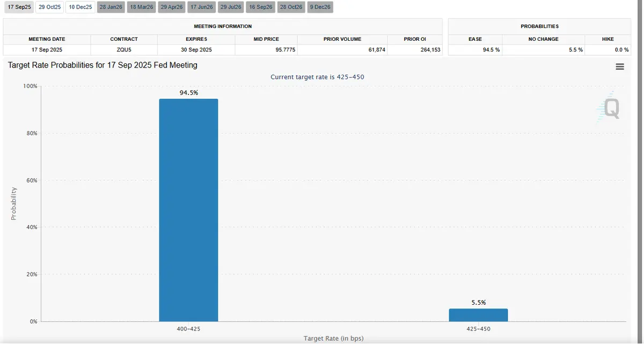Click the 'Current target rate is 425-450' subtitle

pyautogui.click(x=317, y=77)
